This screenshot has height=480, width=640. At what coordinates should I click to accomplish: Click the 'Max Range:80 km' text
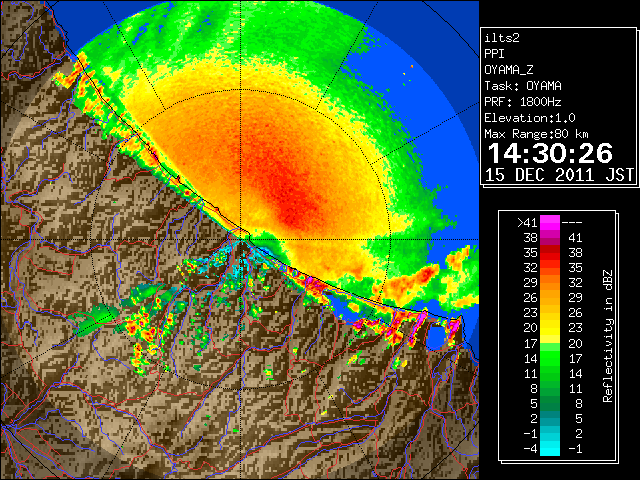coord(536,134)
